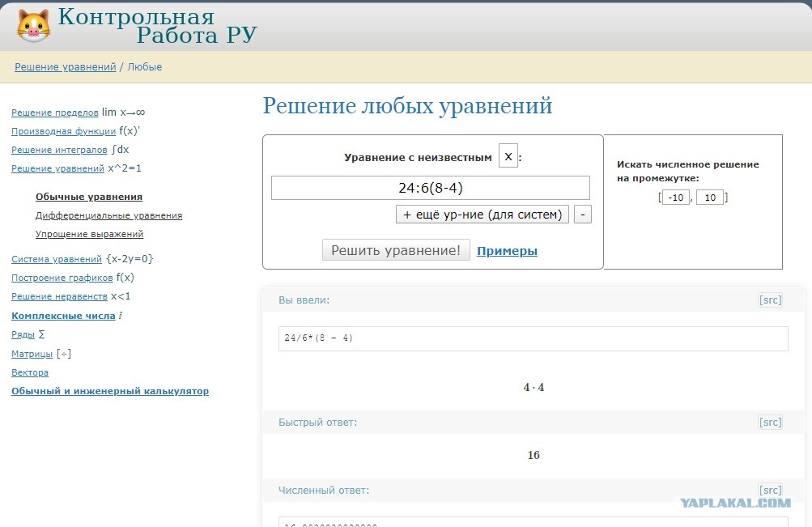The image size is (812, 527).
Task: Open Матрицы link
Action: click(32, 354)
